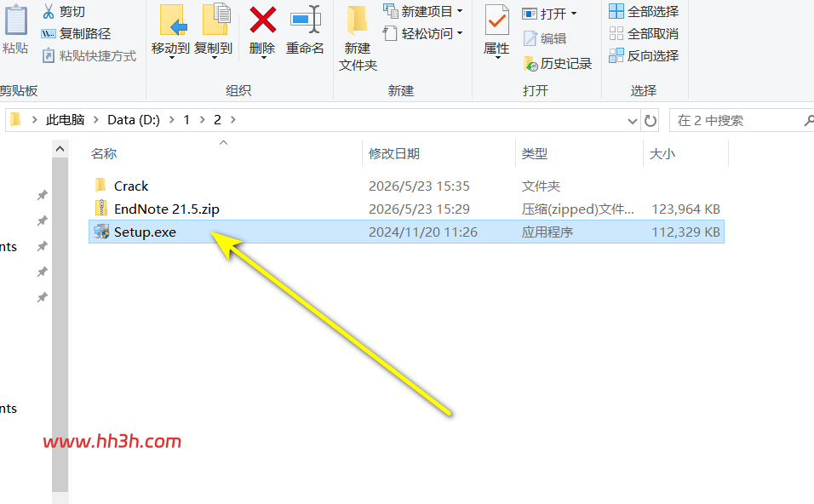The image size is (814, 504).
Task: Click the Cut scissors icon
Action: tap(49, 11)
